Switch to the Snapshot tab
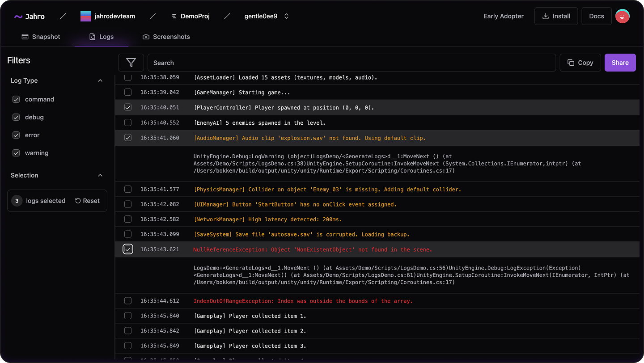 (x=41, y=37)
